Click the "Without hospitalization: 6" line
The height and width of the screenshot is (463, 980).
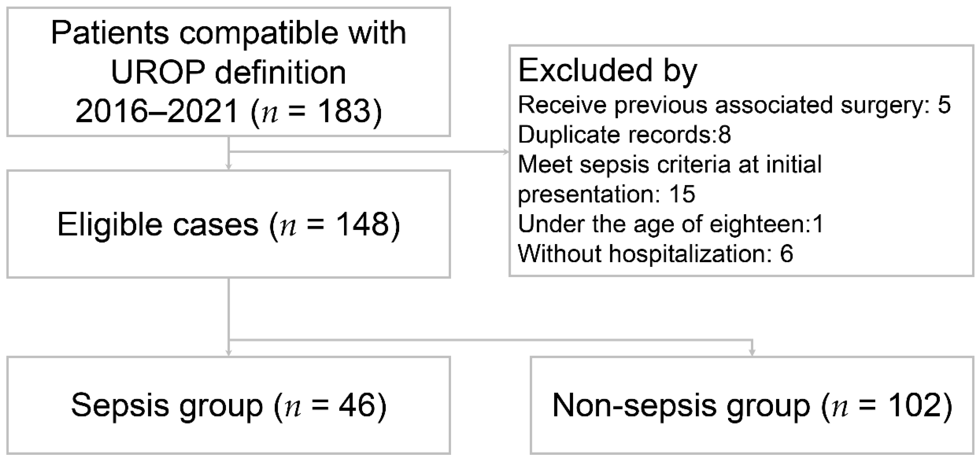click(x=655, y=253)
